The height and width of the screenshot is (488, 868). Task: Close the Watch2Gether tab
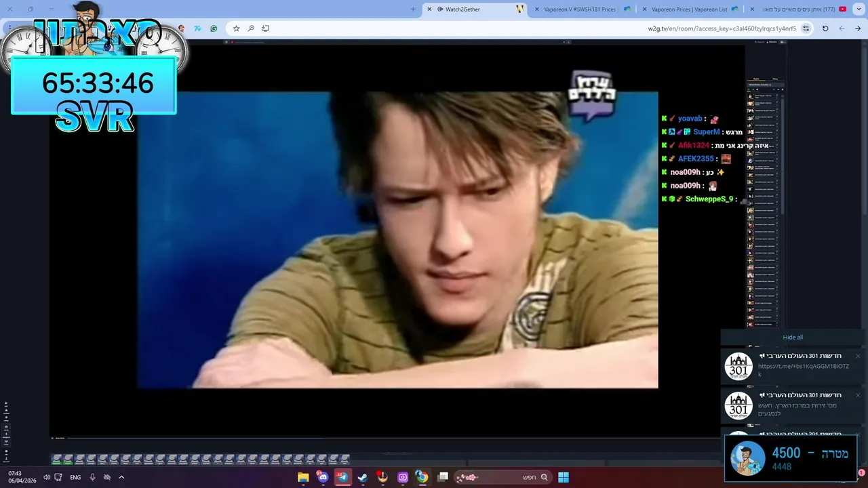pos(429,9)
